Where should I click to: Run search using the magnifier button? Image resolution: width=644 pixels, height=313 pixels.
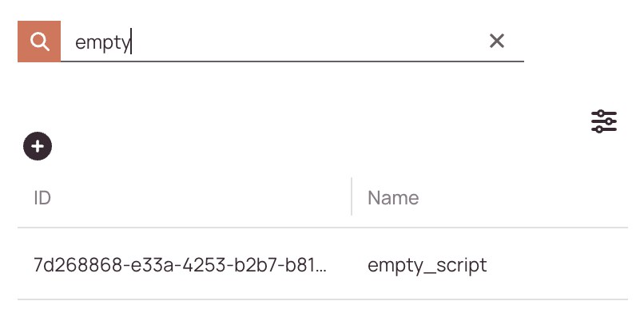coord(39,42)
